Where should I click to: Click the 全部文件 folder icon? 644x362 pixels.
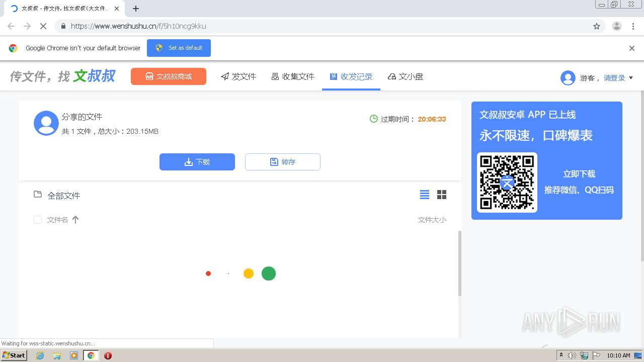[38, 194]
